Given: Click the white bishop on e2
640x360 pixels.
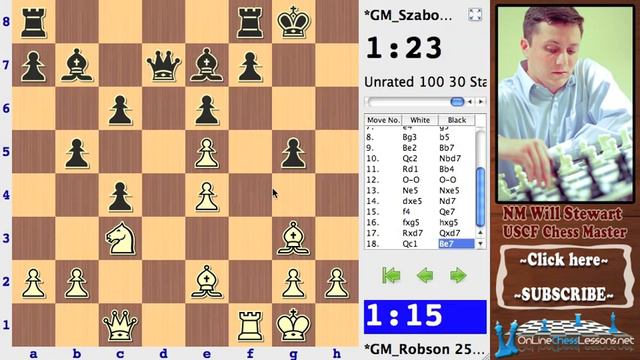Looking at the screenshot, I should pos(207,282).
